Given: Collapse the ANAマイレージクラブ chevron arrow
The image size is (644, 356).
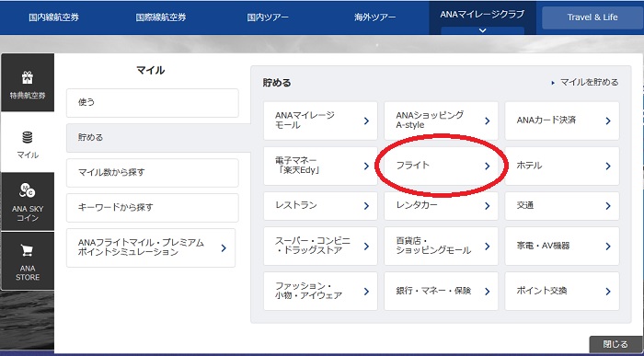Looking at the screenshot, I should pos(483,30).
